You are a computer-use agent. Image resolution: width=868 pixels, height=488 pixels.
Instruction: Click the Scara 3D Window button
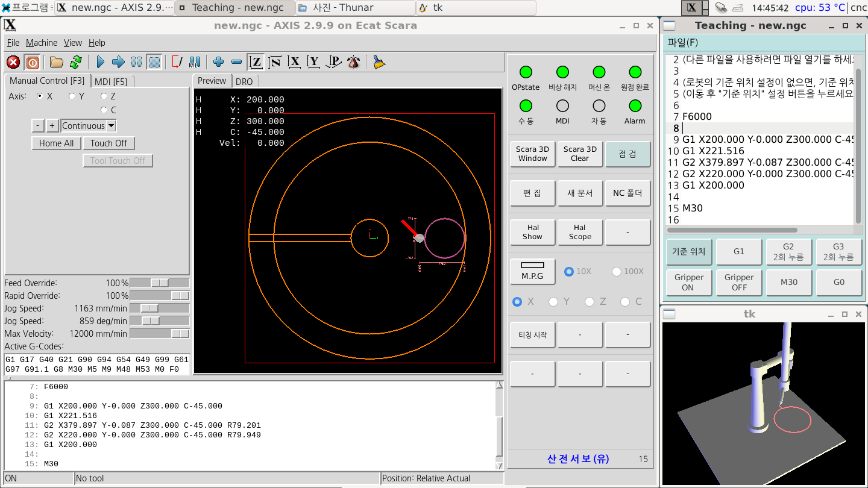click(x=532, y=154)
